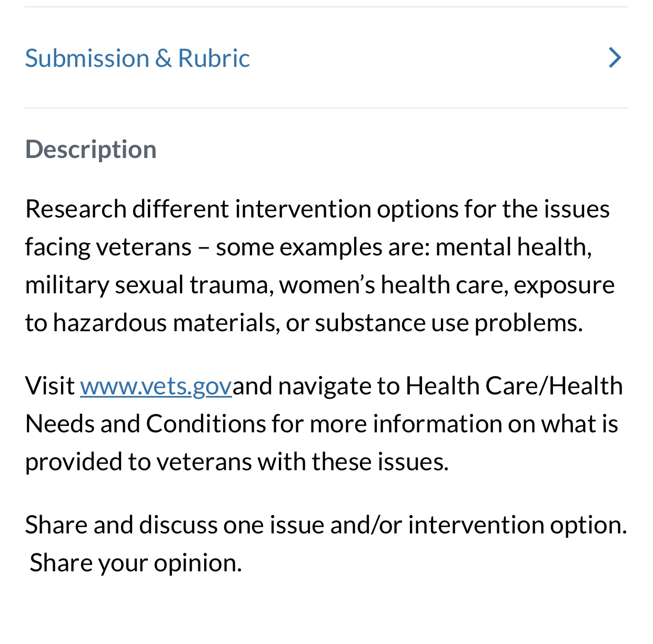Screen dimensions: 653x644
Task: Click the Description heading
Action: point(91,149)
